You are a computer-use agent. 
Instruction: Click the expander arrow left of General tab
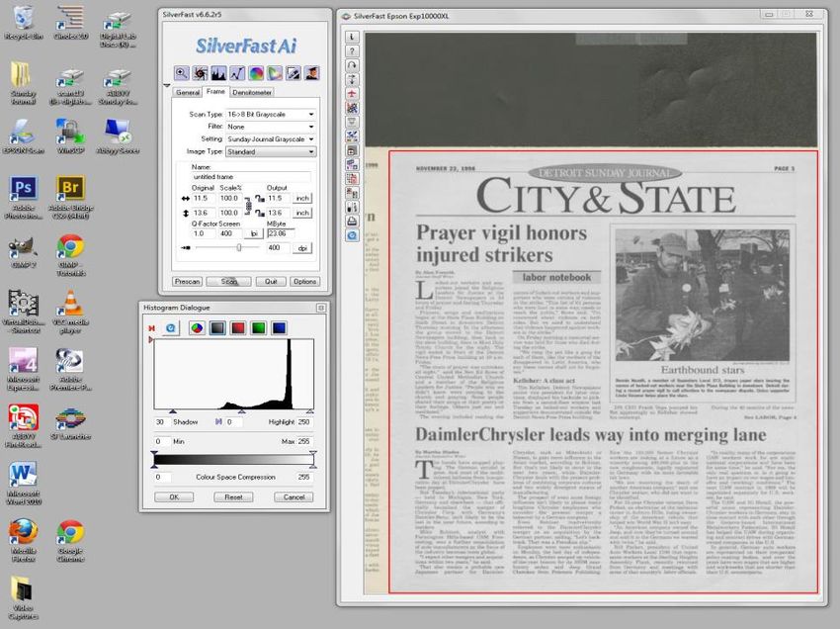167,85
